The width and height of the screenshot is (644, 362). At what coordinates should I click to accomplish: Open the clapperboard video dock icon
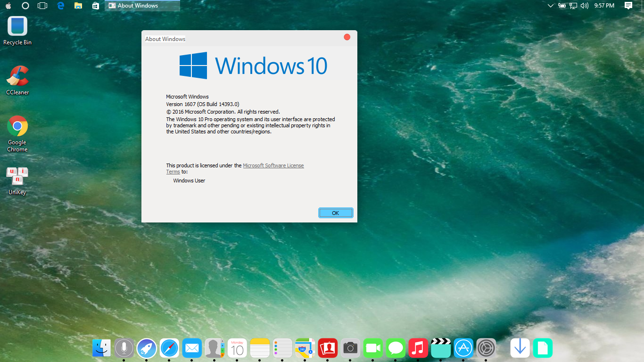[441, 348]
